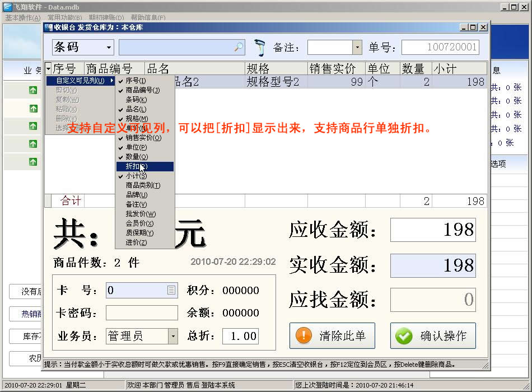
Task: Click the first green up-arrow icon in left panel
Action: pos(33,91)
